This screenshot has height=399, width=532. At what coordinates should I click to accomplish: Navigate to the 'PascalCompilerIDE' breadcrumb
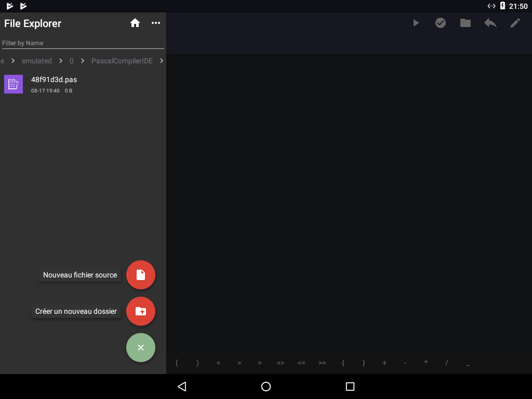click(122, 61)
